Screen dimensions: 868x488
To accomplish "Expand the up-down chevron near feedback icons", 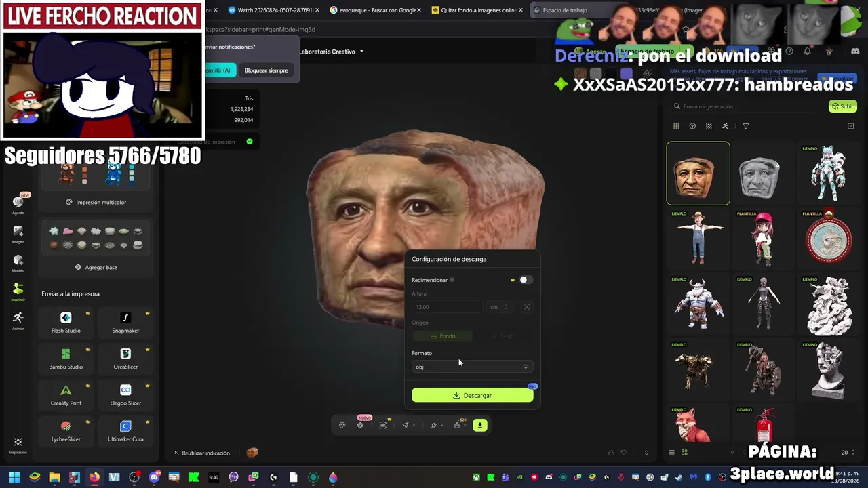I will point(646,453).
